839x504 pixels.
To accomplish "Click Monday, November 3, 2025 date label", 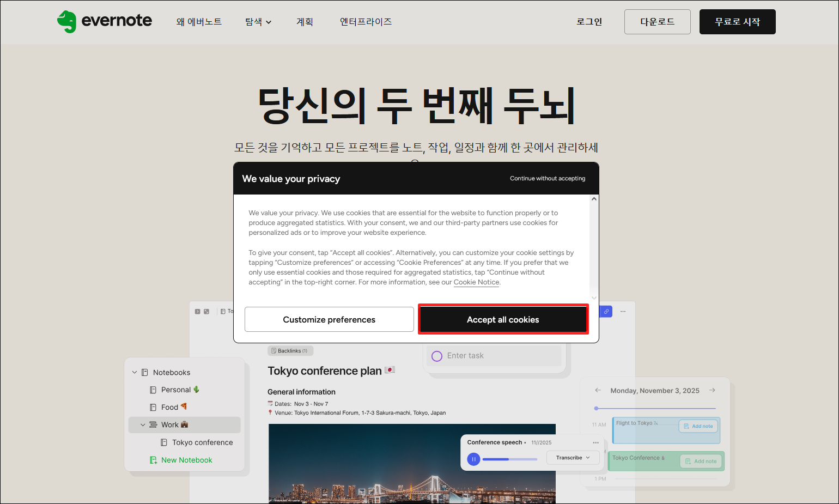I will pyautogui.click(x=655, y=391).
